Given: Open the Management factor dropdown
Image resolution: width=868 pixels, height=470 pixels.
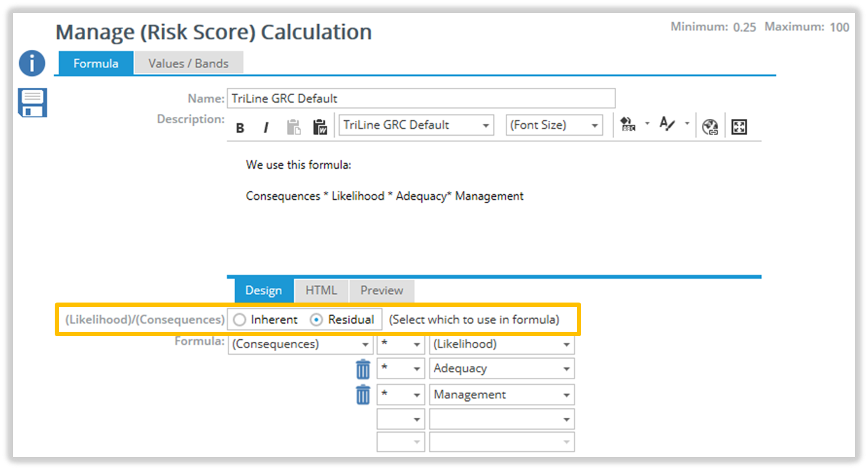Looking at the screenshot, I should (x=502, y=395).
